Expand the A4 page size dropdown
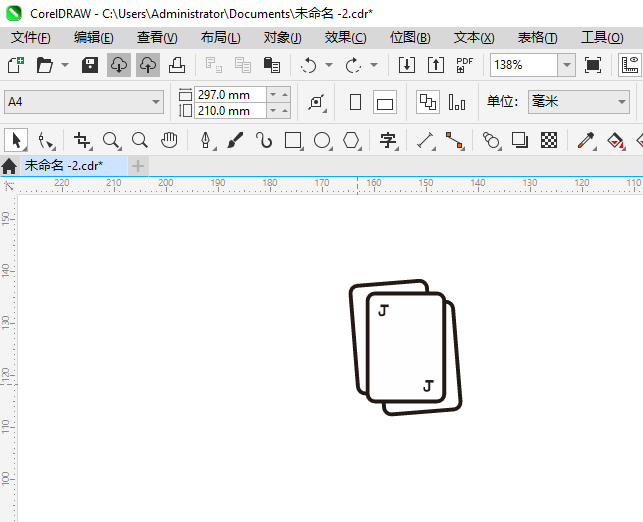Image resolution: width=643 pixels, height=522 pixels. pos(156,102)
